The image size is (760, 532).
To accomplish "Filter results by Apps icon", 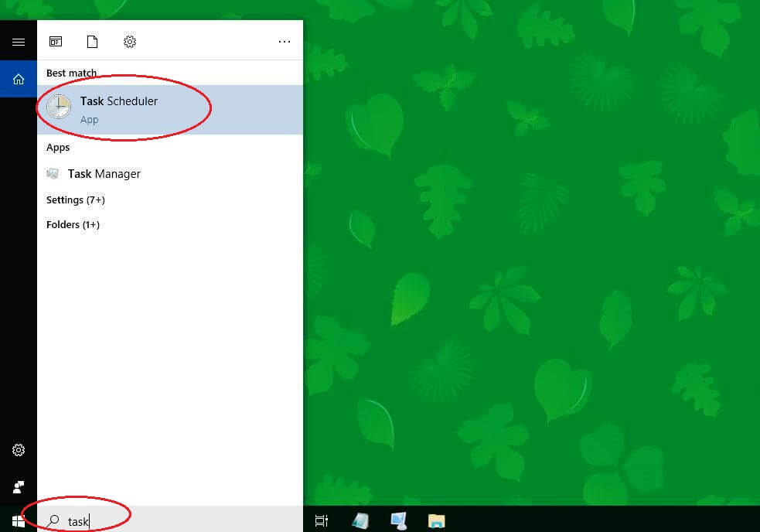I will click(x=56, y=42).
